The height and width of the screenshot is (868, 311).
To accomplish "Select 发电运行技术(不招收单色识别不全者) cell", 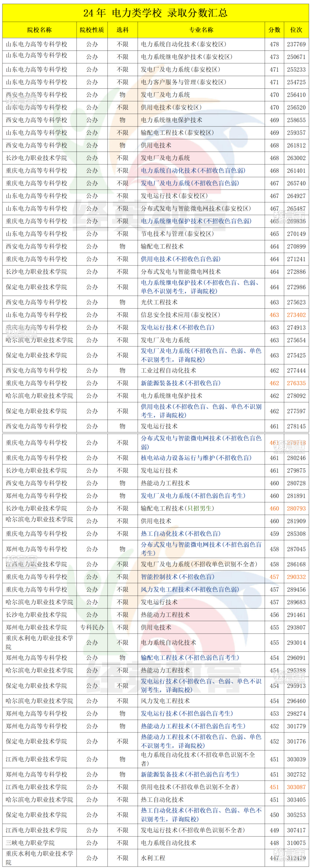I will (193, 830).
